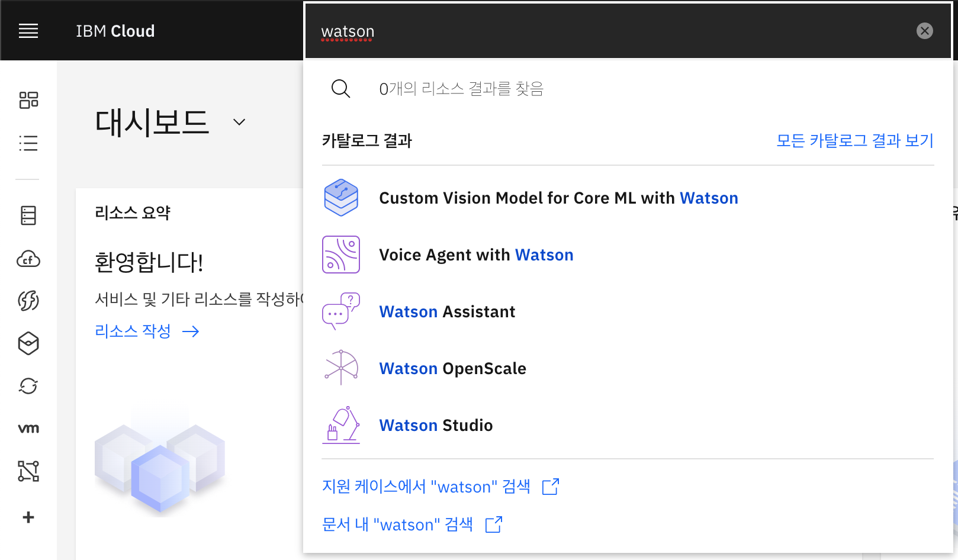This screenshot has width=958, height=560.
Task: Clear the watson search field
Action: [924, 31]
